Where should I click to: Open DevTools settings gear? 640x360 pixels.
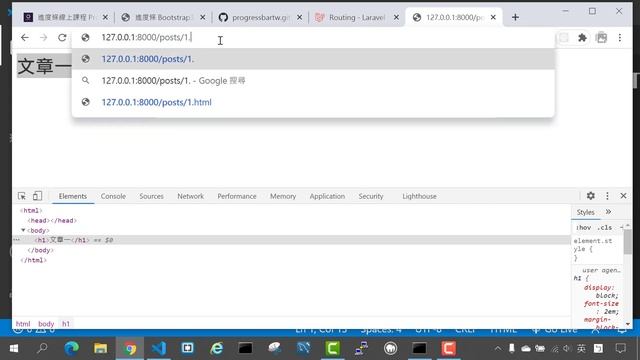click(591, 196)
